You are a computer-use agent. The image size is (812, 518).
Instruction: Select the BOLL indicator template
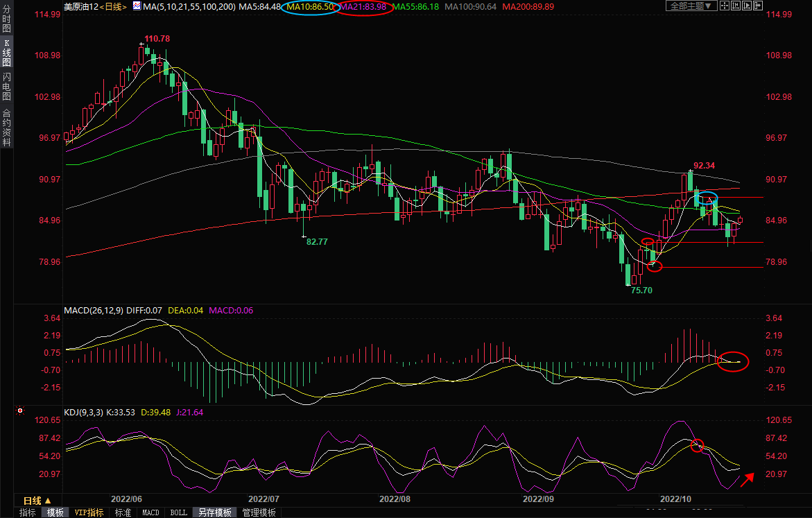click(x=178, y=512)
